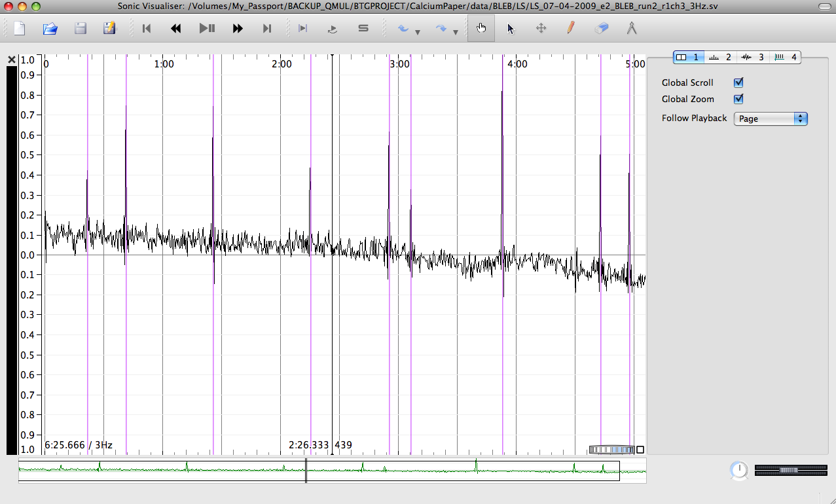This screenshot has width=836, height=504.
Task: Select the Erase tool
Action: click(601, 28)
